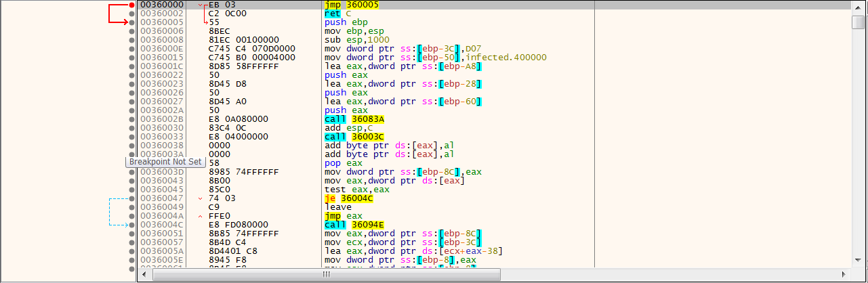Select the 'mov [ebp-8C],eax' instruction
Viewport: 868px width, 283px height.
[404, 172]
